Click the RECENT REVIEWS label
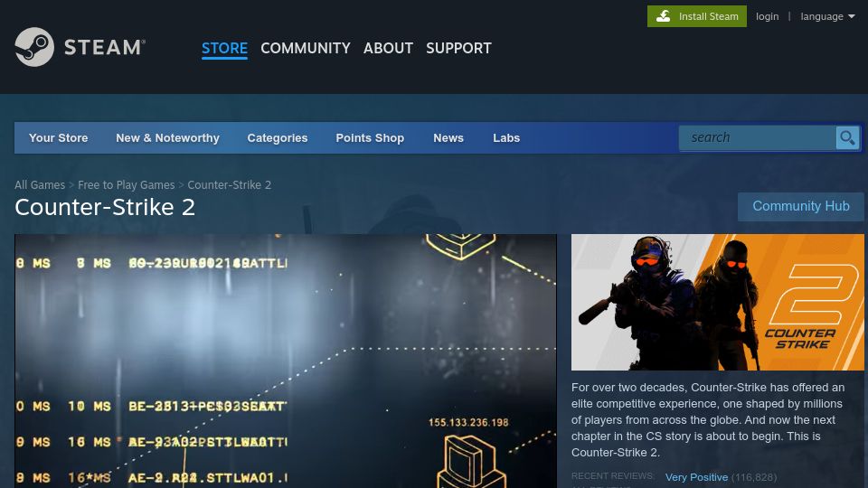Screen dimensions: 868x488 tap(612, 476)
